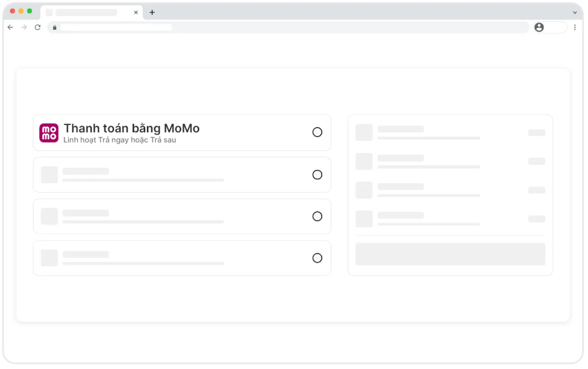Select the third payment option radio button
The width and height of the screenshot is (588, 369).
point(317,216)
